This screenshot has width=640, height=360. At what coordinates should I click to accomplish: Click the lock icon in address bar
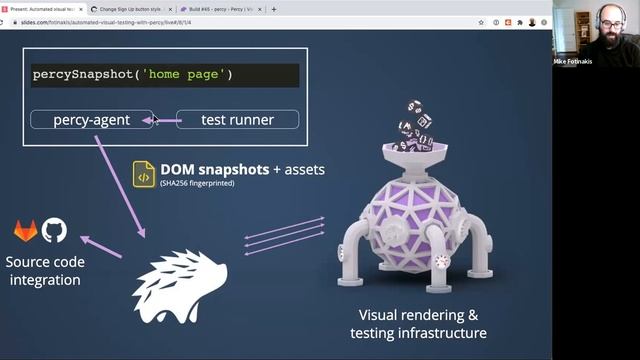[x=15, y=22]
